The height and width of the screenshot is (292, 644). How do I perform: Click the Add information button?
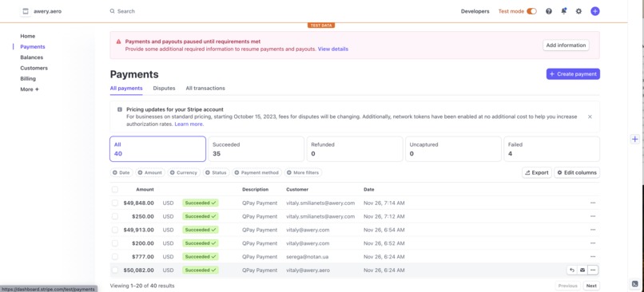pyautogui.click(x=566, y=45)
